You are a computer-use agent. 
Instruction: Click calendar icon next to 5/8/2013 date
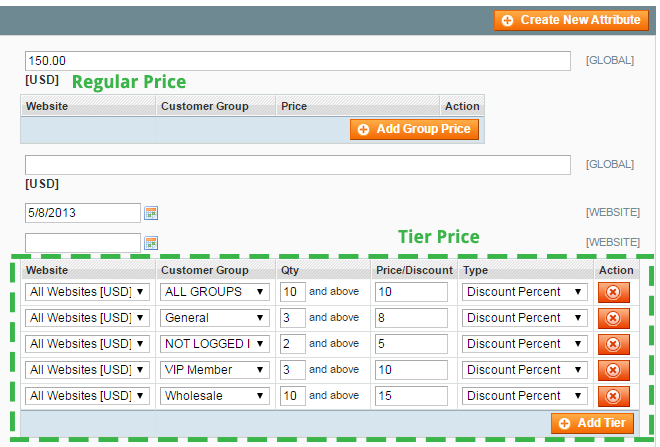pyautogui.click(x=152, y=213)
